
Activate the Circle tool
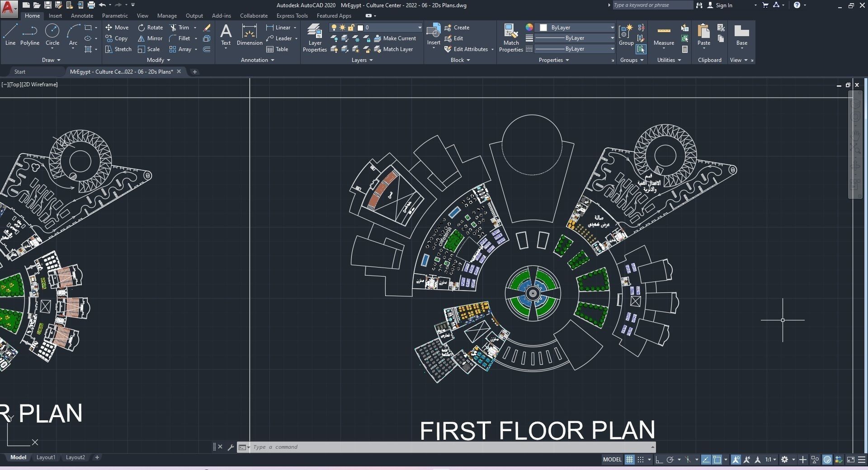52,35
